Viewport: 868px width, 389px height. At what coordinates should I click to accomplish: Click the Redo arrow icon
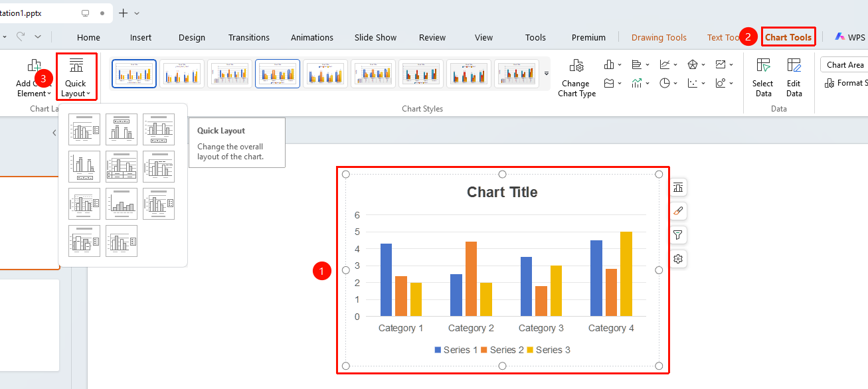[21, 37]
